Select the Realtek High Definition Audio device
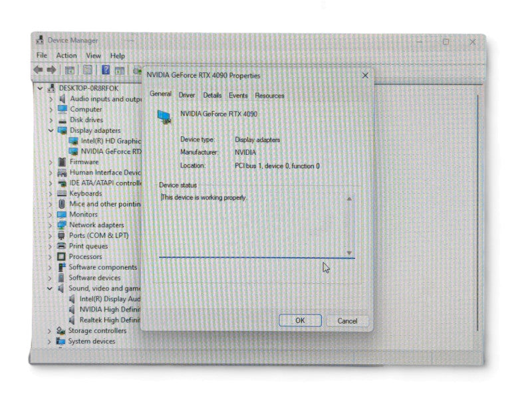The width and height of the screenshot is (532, 400). (x=110, y=320)
